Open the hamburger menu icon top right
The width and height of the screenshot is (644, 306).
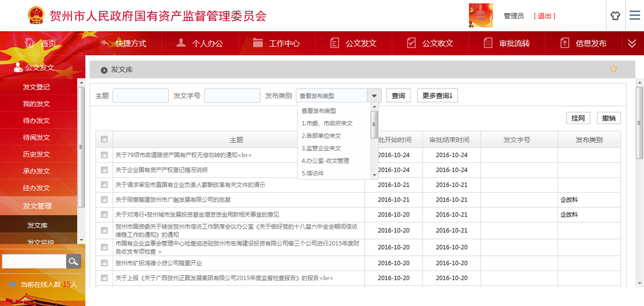tap(634, 15)
